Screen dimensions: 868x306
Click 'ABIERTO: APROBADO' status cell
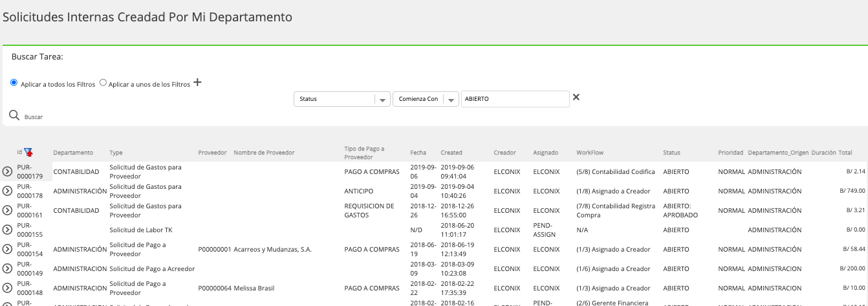click(x=680, y=210)
